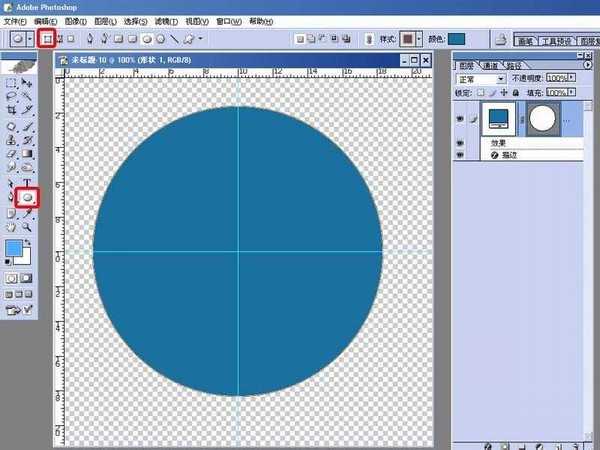Select the Rectangular Marquee tool
This screenshot has width=600, height=450.
click(x=12, y=83)
